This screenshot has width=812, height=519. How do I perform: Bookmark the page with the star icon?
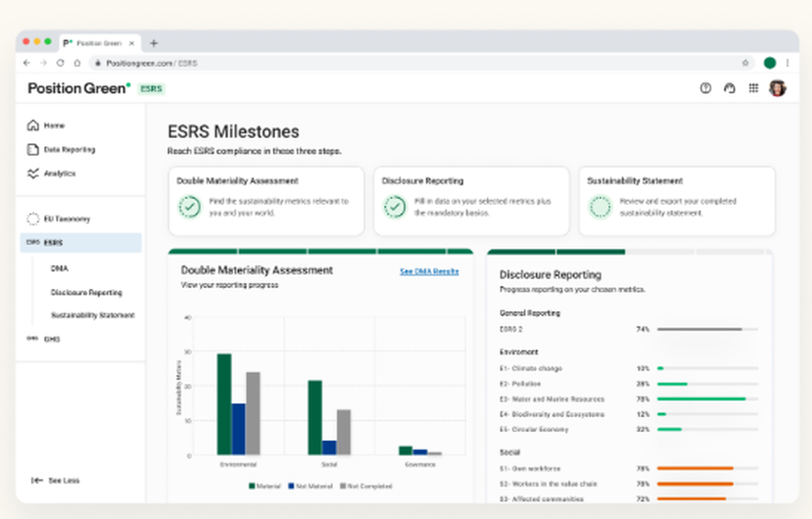tap(745, 63)
